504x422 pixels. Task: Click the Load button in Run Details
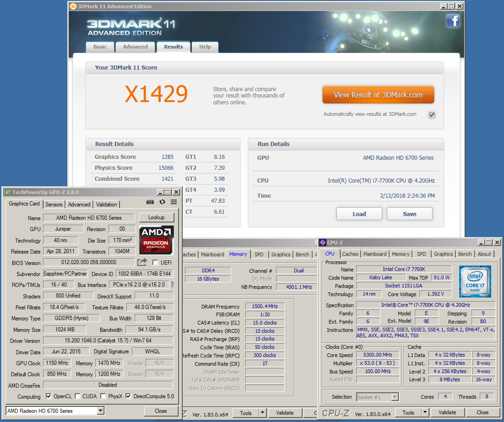coord(359,214)
